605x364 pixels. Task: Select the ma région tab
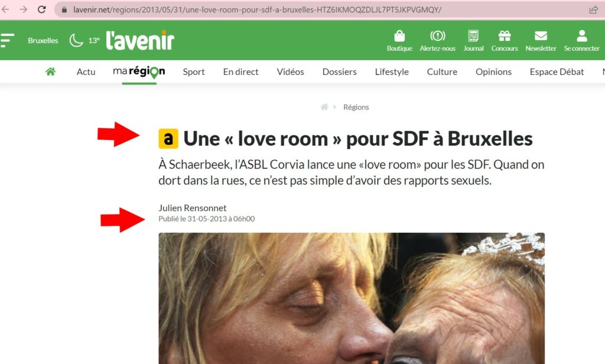[139, 72]
